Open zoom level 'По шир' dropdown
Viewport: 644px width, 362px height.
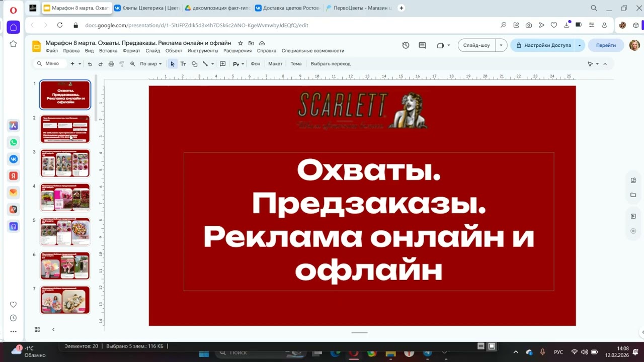coord(151,64)
